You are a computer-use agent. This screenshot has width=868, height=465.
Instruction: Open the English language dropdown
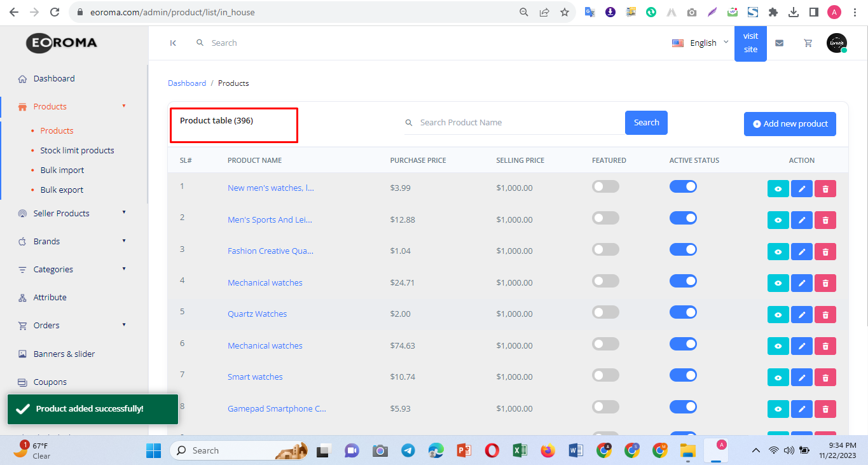pyautogui.click(x=701, y=43)
